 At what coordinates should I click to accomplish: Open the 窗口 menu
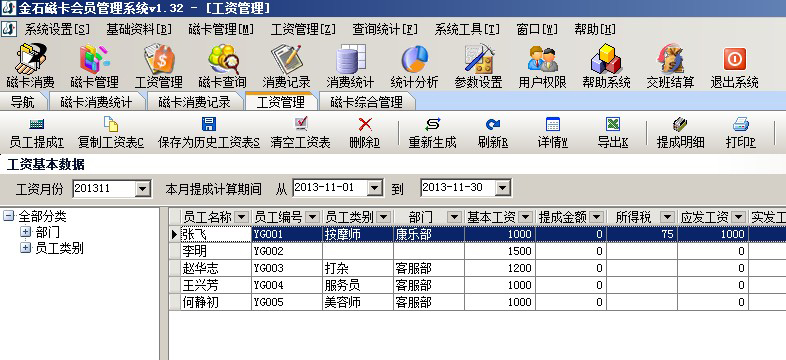(x=537, y=29)
